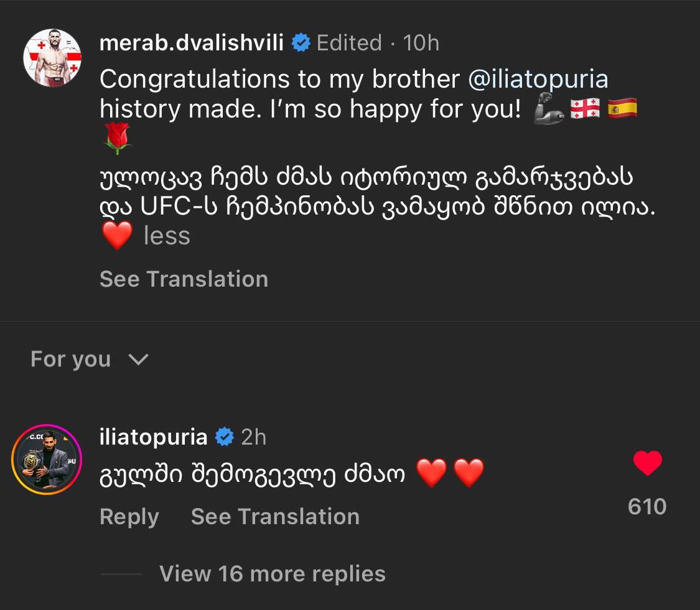Unlike iliatopuria's comment with the red heart
The height and width of the screenshot is (610, 700).
pos(647,464)
